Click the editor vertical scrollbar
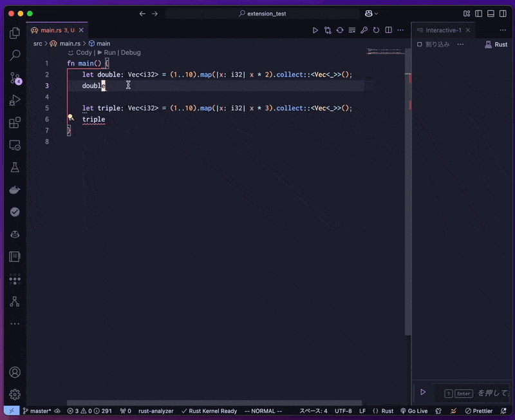The height and width of the screenshot is (420, 515). tap(408, 192)
